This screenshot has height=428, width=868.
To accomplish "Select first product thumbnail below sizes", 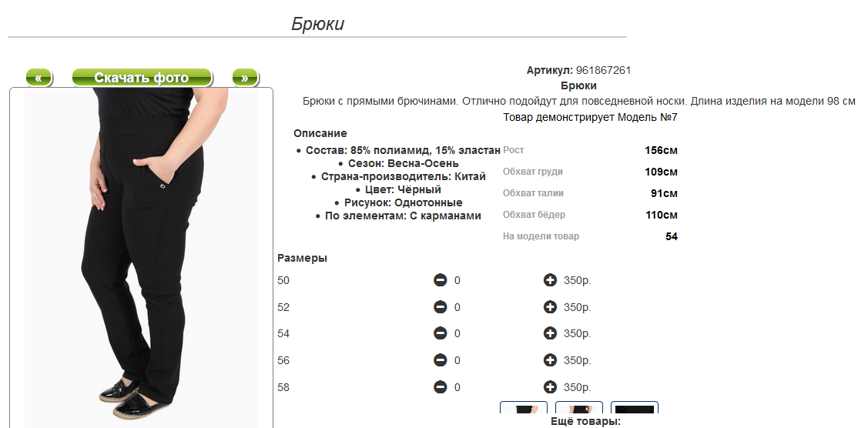I will pos(523,407).
